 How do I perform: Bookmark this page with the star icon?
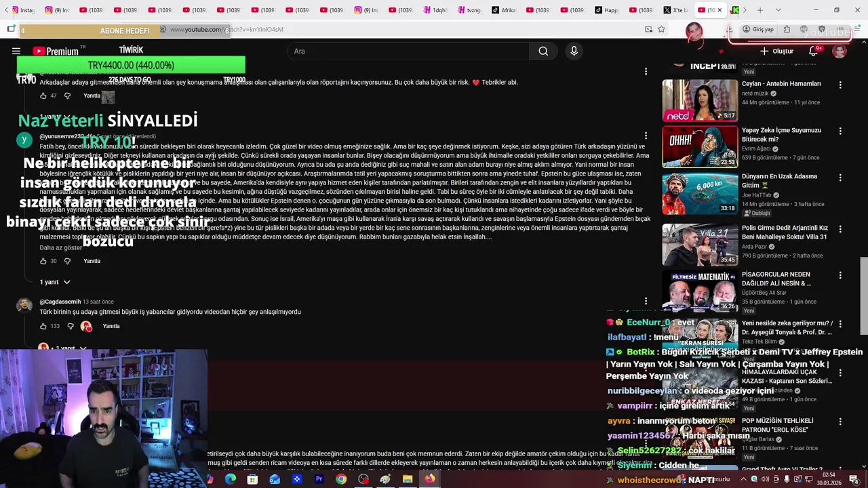point(661,29)
